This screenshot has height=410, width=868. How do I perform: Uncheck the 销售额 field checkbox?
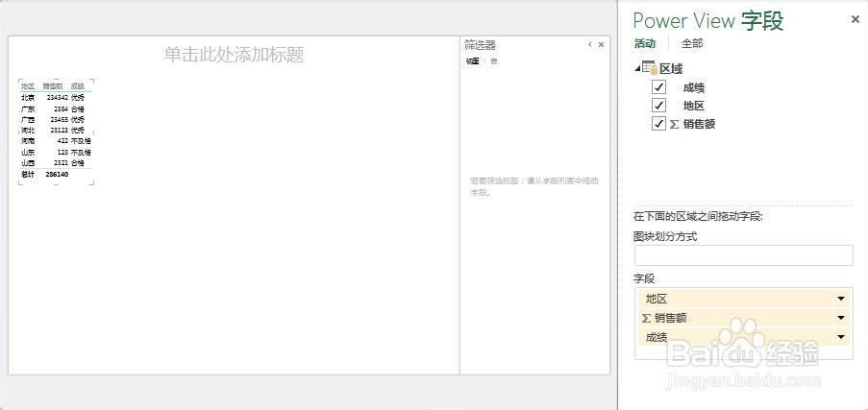[658, 124]
